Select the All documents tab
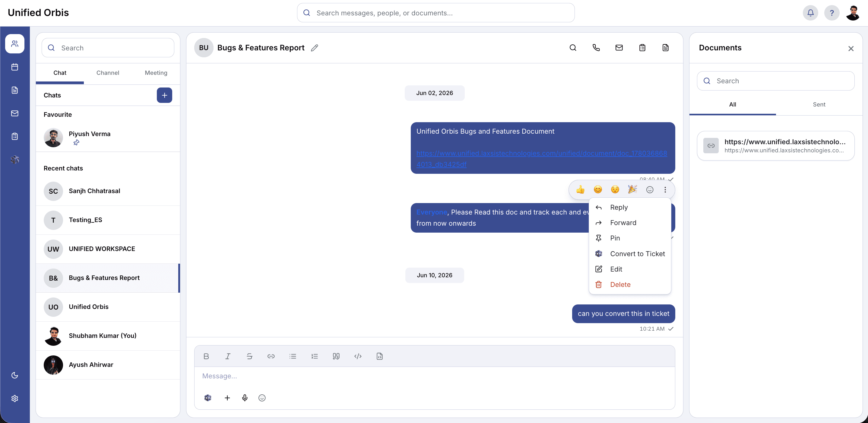Screen dimensions: 868x423 coord(733,104)
